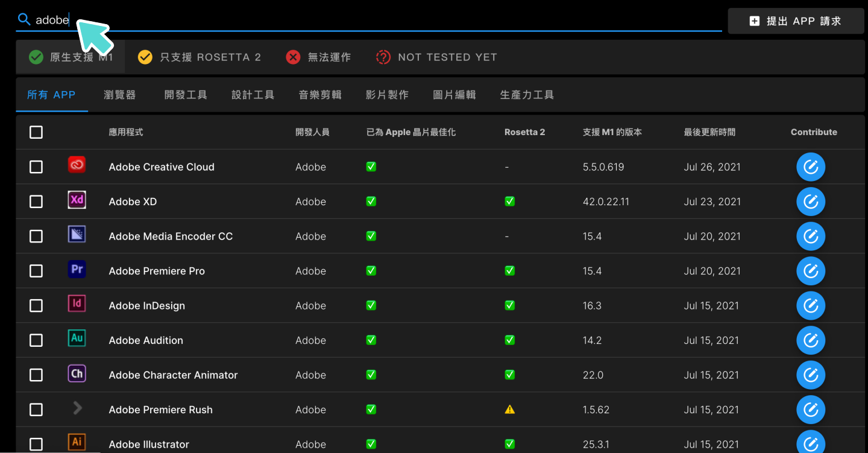
Task: Filter by 無法運作 status
Action: pos(318,57)
